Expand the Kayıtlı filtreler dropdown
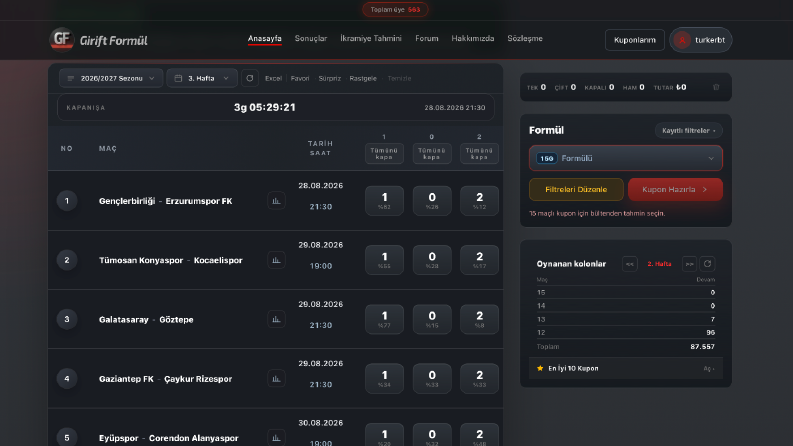Screen dimensions: 793x446 click(x=688, y=130)
